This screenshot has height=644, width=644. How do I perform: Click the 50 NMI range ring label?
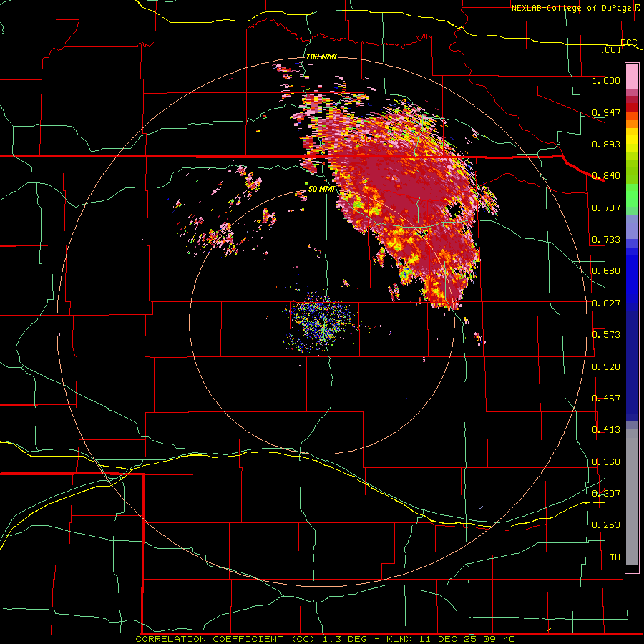(x=321, y=189)
